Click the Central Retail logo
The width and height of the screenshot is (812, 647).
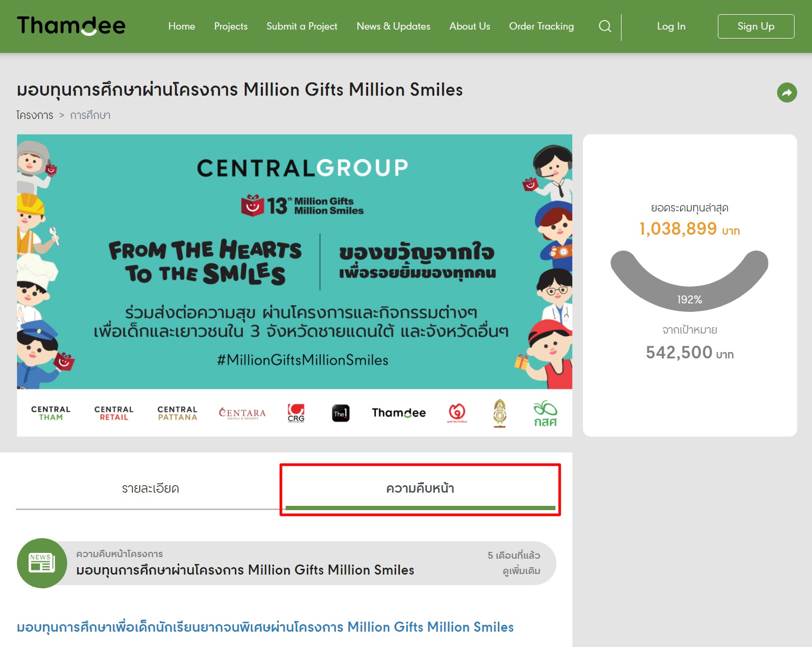pos(114,413)
